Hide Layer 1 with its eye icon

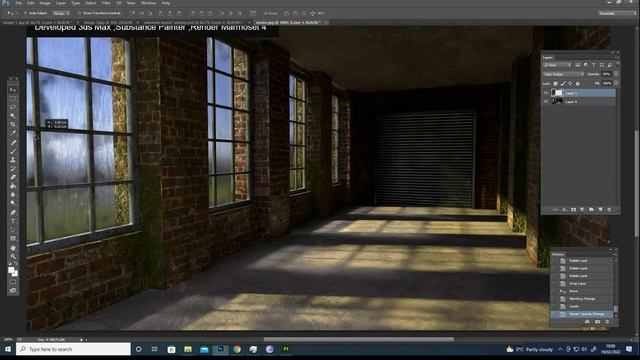546,93
